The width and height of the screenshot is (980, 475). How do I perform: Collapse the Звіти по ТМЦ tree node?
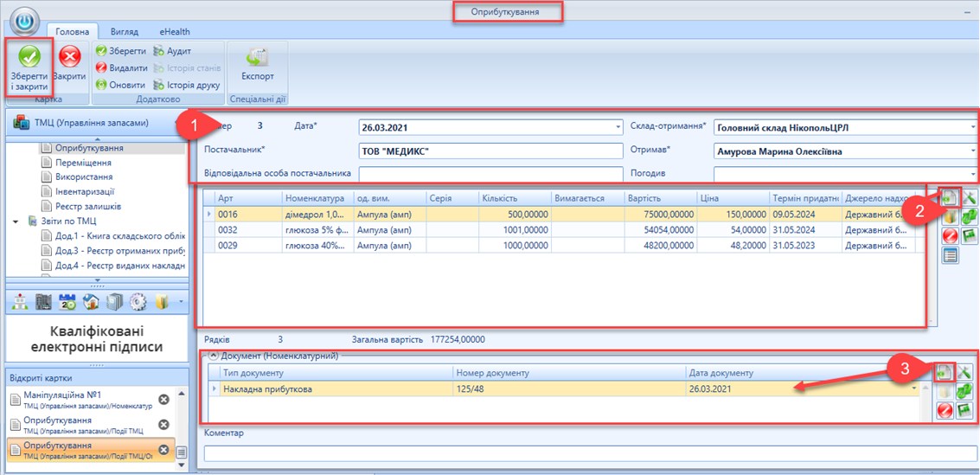tap(16, 221)
